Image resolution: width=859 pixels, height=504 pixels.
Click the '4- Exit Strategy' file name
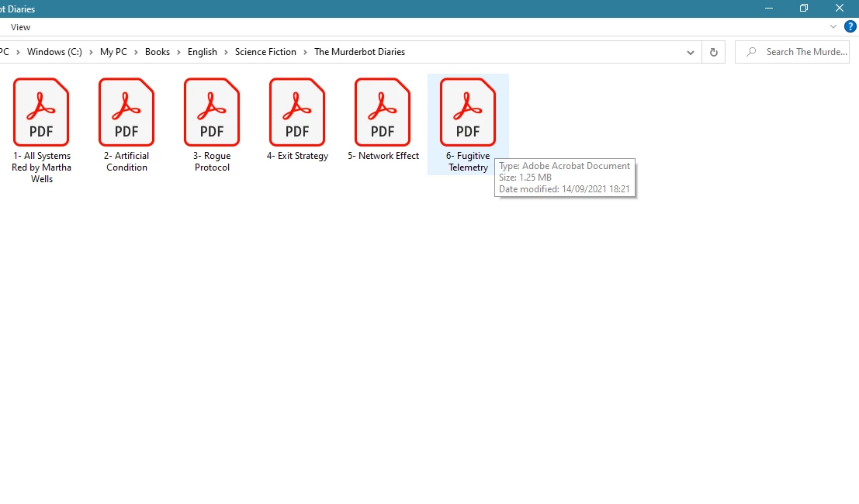(x=297, y=156)
